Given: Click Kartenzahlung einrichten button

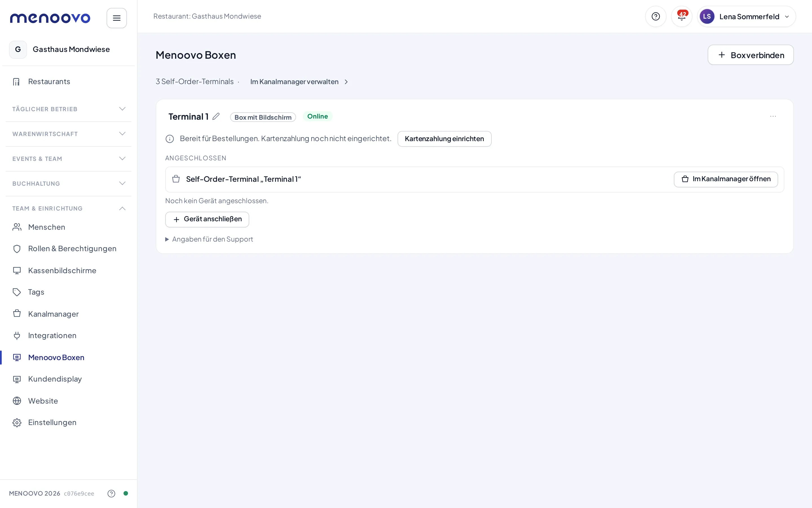Looking at the screenshot, I should [444, 139].
